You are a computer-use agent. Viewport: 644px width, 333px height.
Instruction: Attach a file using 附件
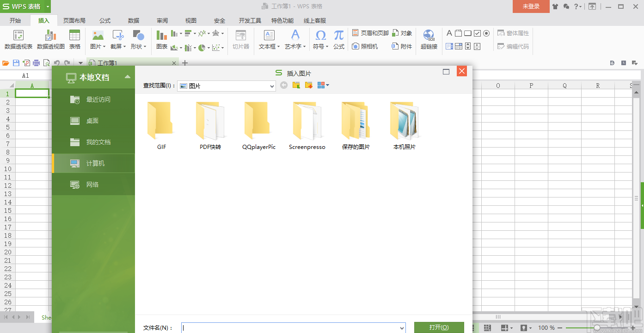(401, 46)
